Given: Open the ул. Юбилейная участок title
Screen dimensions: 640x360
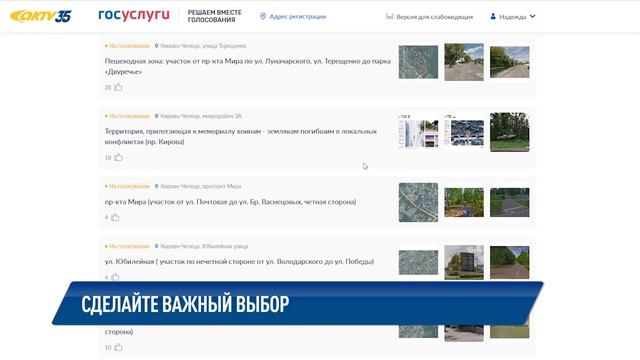Looking at the screenshot, I should (239, 262).
